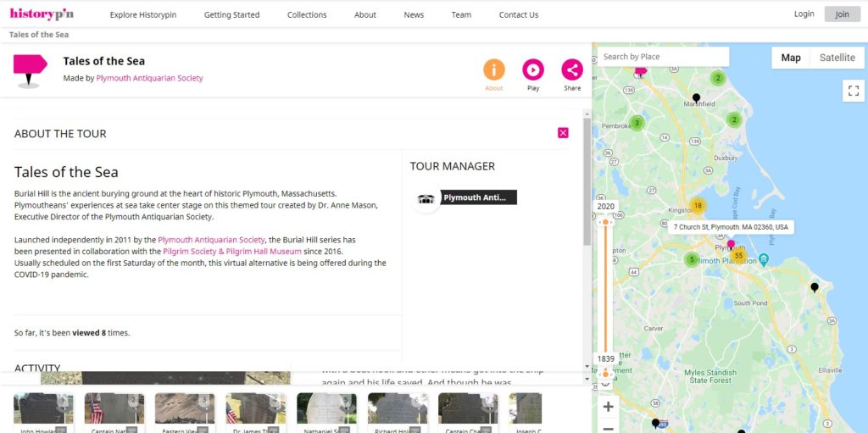Click the Join button

842,14
